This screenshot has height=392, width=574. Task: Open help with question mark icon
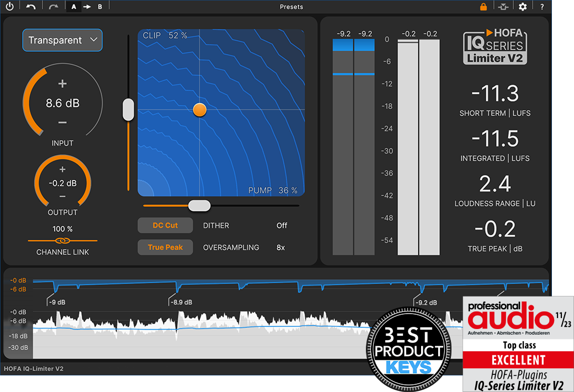pyautogui.click(x=542, y=7)
